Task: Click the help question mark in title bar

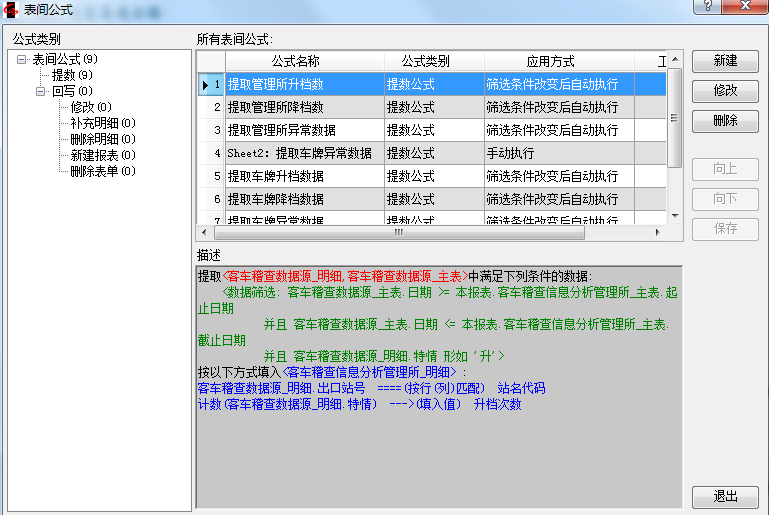Action: coord(708,6)
